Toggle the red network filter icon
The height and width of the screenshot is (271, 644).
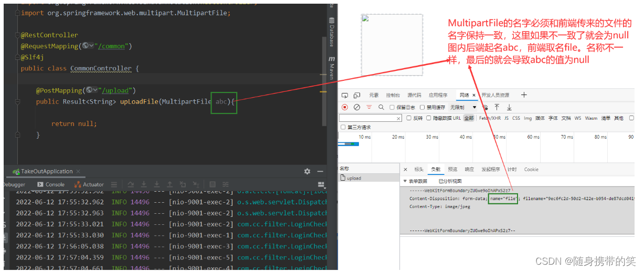(369, 107)
